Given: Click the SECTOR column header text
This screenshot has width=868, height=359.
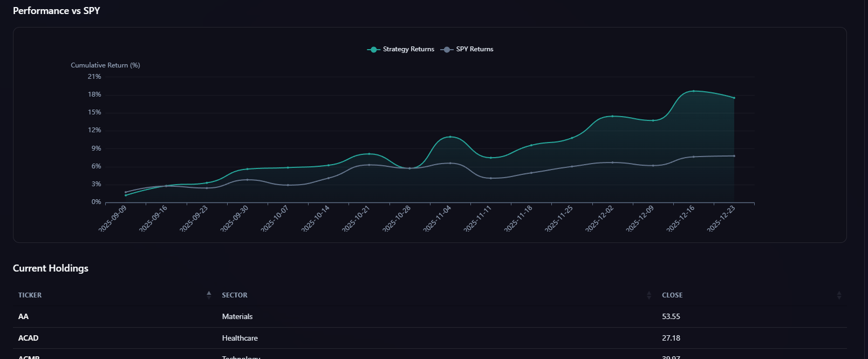Looking at the screenshot, I should (235, 295).
